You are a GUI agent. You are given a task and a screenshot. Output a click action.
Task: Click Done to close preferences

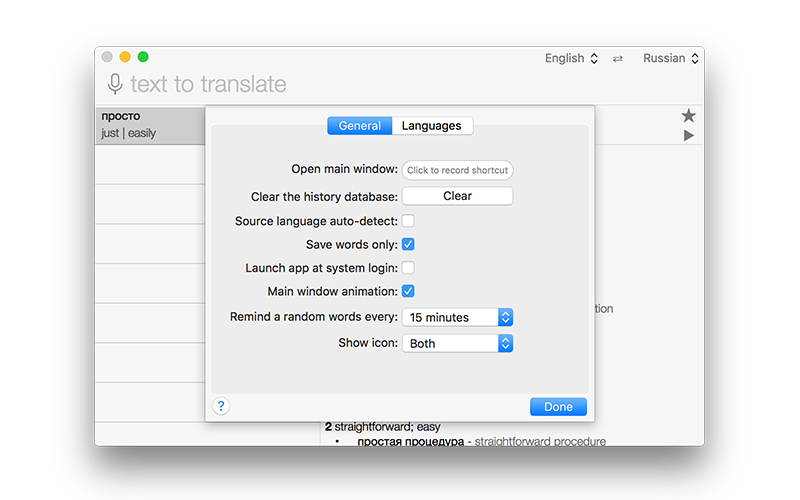coord(558,407)
